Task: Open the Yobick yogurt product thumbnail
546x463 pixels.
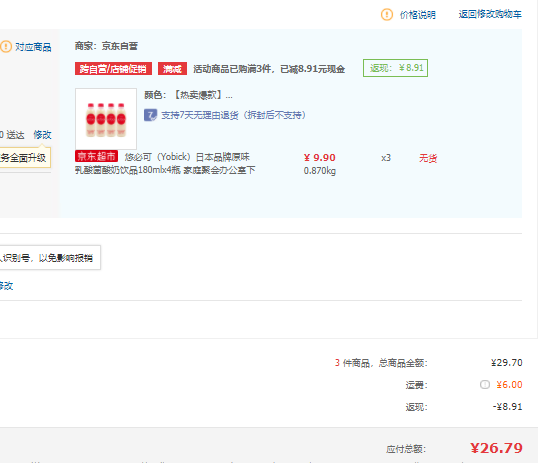Action: pyautogui.click(x=106, y=119)
